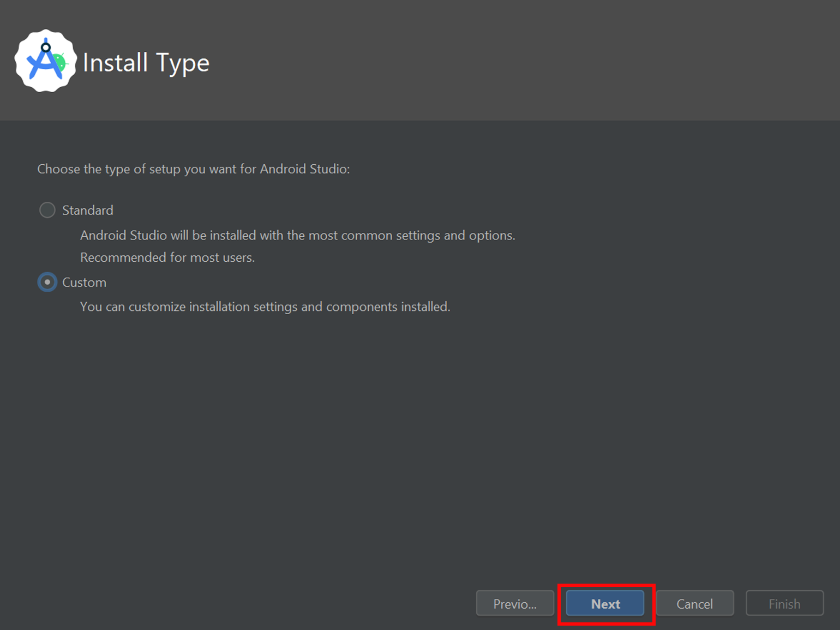
Task: Click the Standard option label
Action: pyautogui.click(x=88, y=210)
